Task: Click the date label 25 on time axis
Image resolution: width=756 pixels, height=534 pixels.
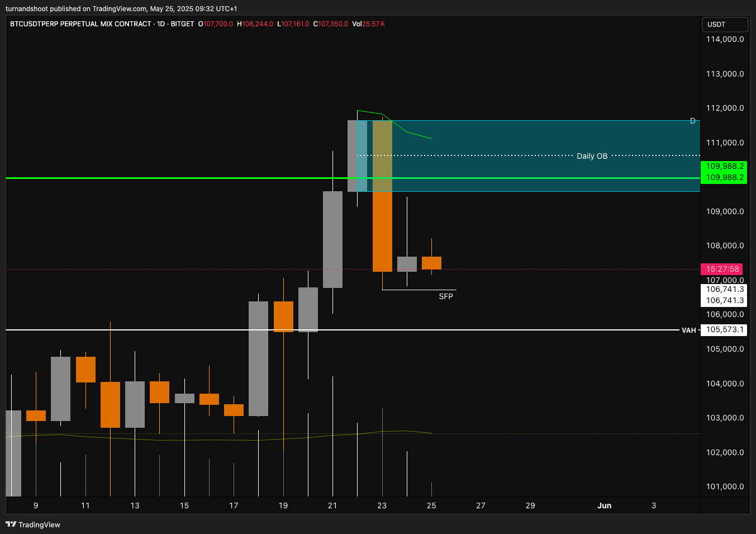Action: coord(431,505)
